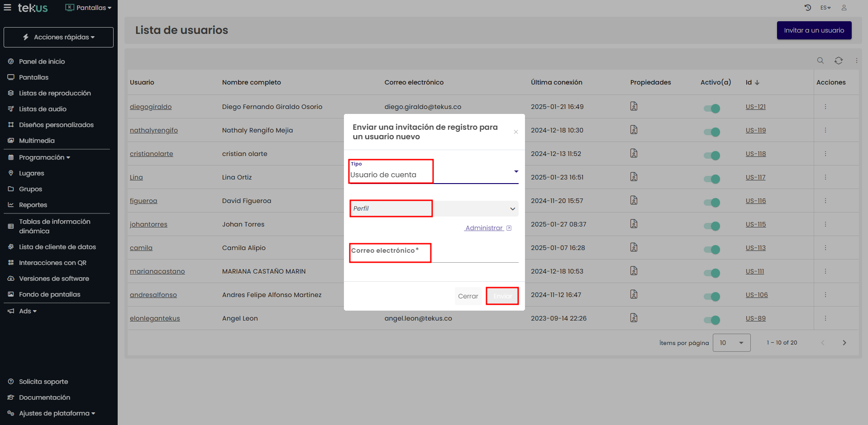Open the items per page dropdown
Viewport: 868px width, 425px height.
pyautogui.click(x=731, y=343)
